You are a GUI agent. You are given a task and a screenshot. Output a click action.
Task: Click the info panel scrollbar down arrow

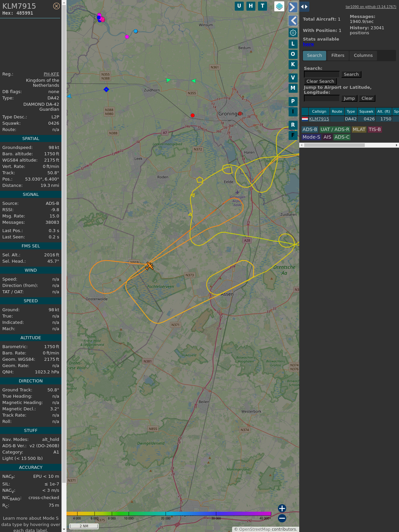64,529
